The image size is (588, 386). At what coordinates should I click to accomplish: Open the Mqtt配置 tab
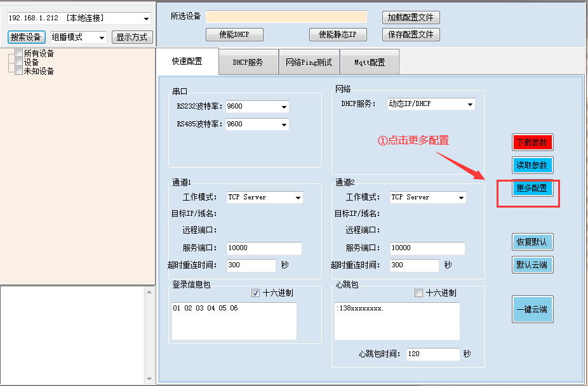pos(369,62)
